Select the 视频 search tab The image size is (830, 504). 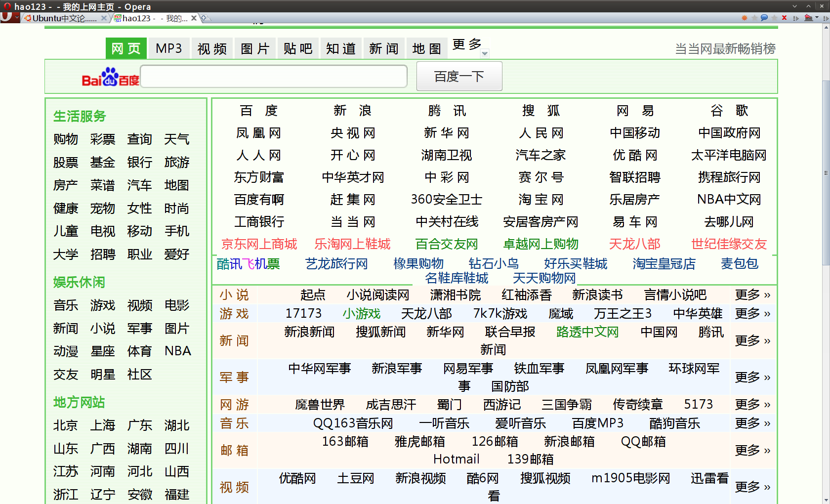coord(212,48)
